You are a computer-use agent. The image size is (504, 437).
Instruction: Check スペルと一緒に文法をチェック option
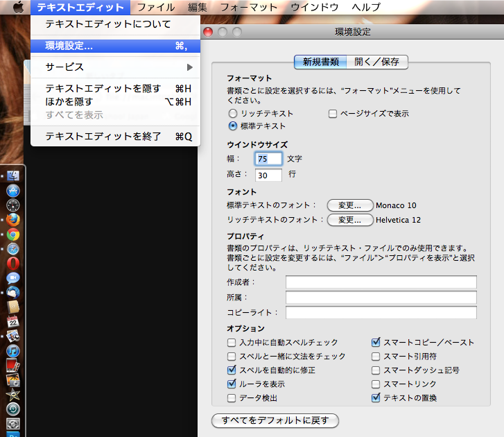point(232,357)
